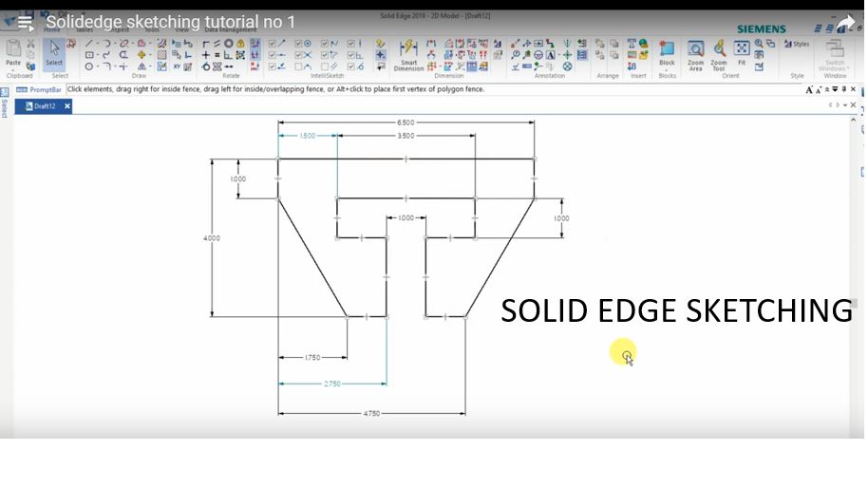Viewport: 868px width, 487px height.
Task: Open the Data Management ribbon tab
Action: point(231,29)
